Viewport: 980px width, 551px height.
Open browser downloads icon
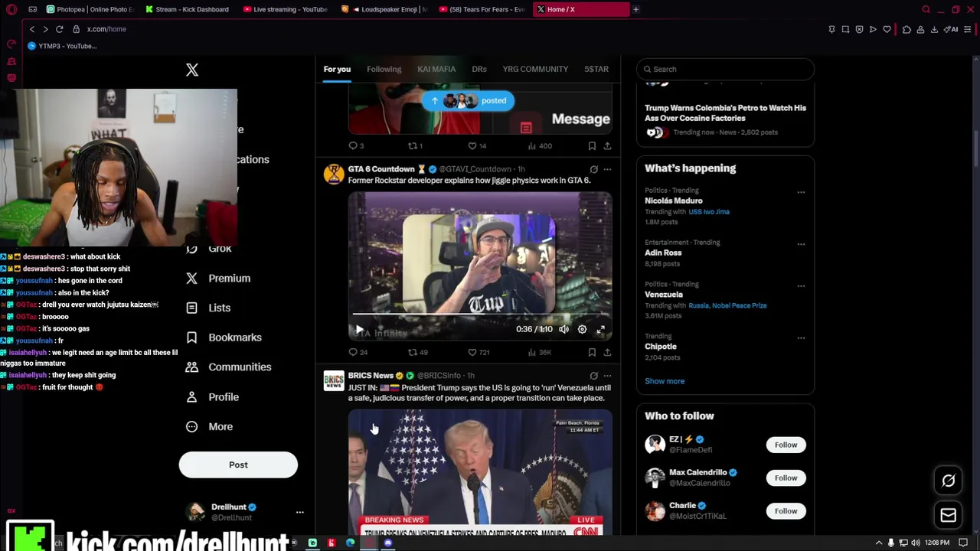[x=934, y=29]
